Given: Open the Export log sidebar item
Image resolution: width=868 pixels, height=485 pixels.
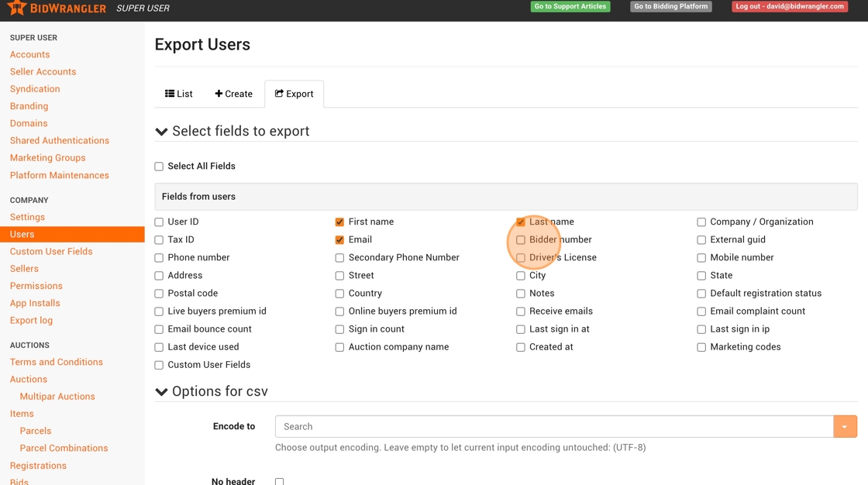Looking at the screenshot, I should (31, 321).
